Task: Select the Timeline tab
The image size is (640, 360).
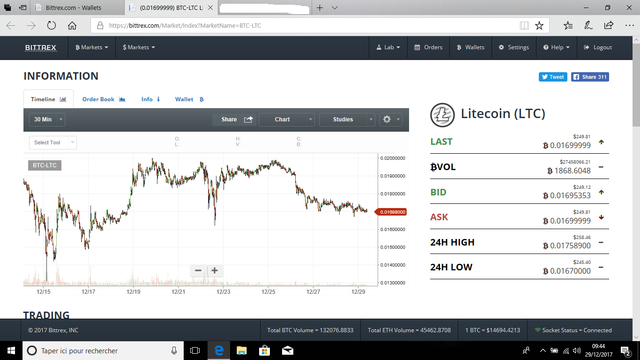Action: click(48, 99)
